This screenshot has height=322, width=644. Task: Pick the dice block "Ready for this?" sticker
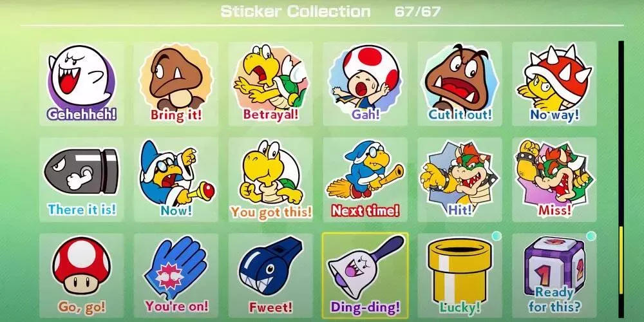pos(554,276)
